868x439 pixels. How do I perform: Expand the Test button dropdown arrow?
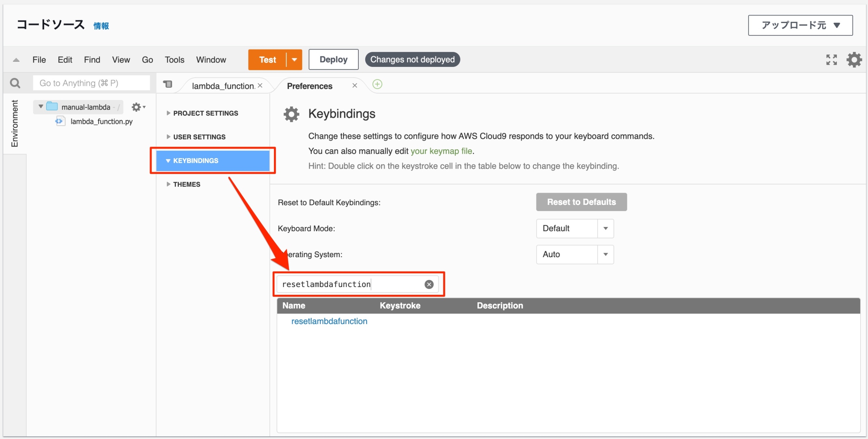[x=294, y=60]
